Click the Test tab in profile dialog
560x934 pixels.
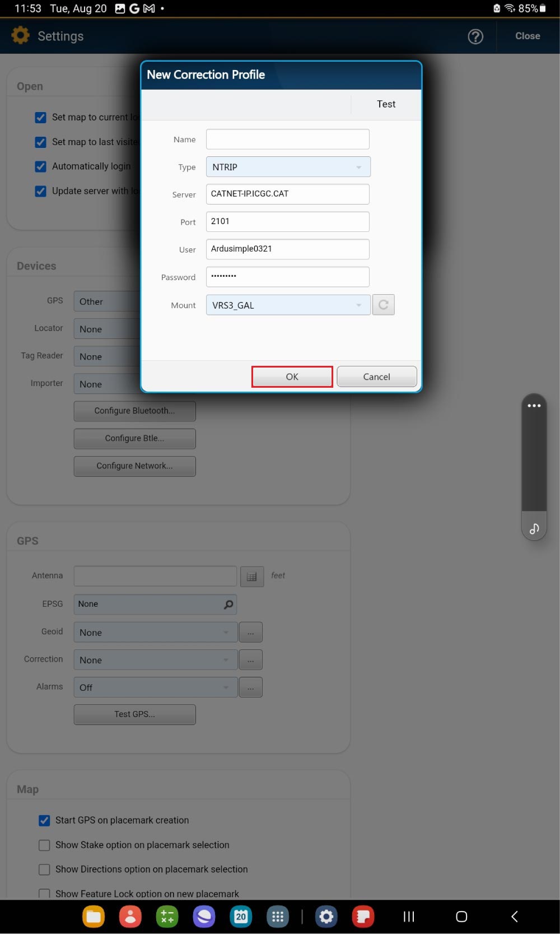pos(386,104)
